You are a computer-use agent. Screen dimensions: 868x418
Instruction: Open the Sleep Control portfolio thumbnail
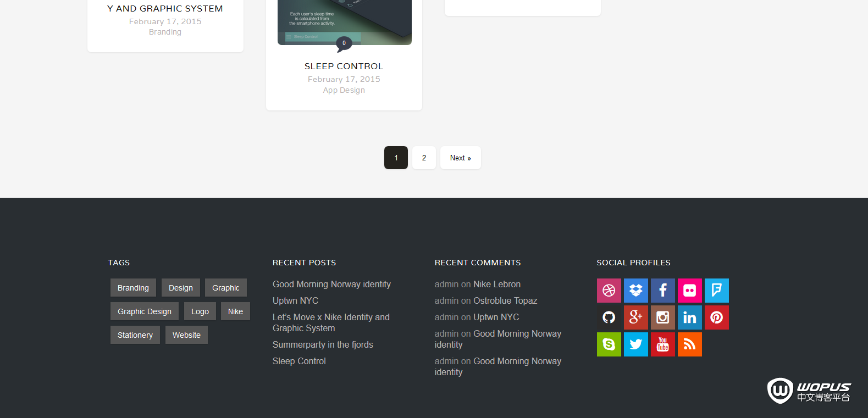click(344, 22)
